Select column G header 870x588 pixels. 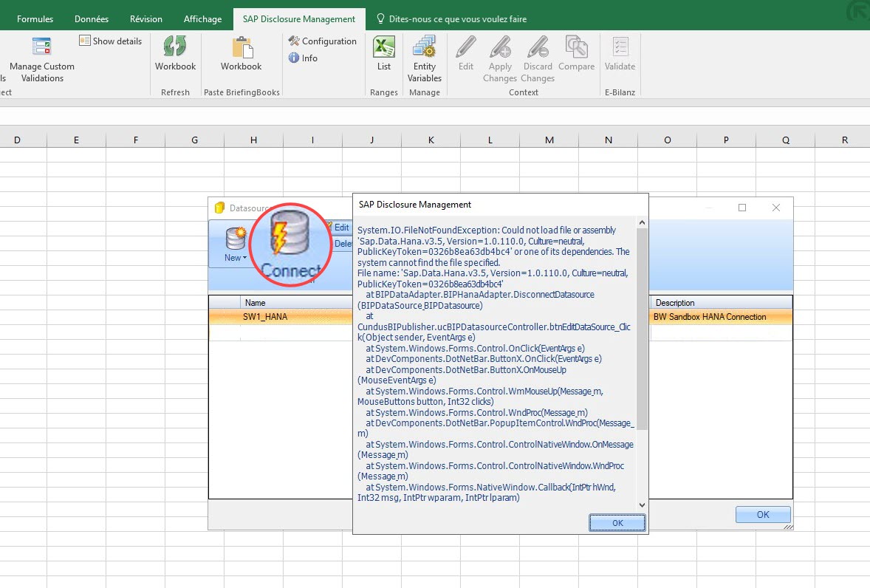point(194,140)
